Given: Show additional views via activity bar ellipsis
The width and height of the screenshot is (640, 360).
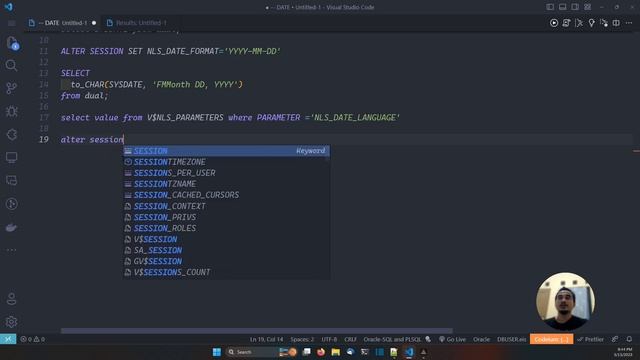Looking at the screenshot, I should click(x=11, y=249).
